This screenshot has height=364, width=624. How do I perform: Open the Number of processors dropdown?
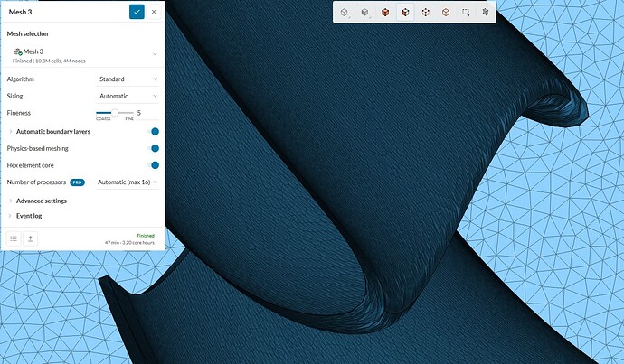click(x=127, y=182)
